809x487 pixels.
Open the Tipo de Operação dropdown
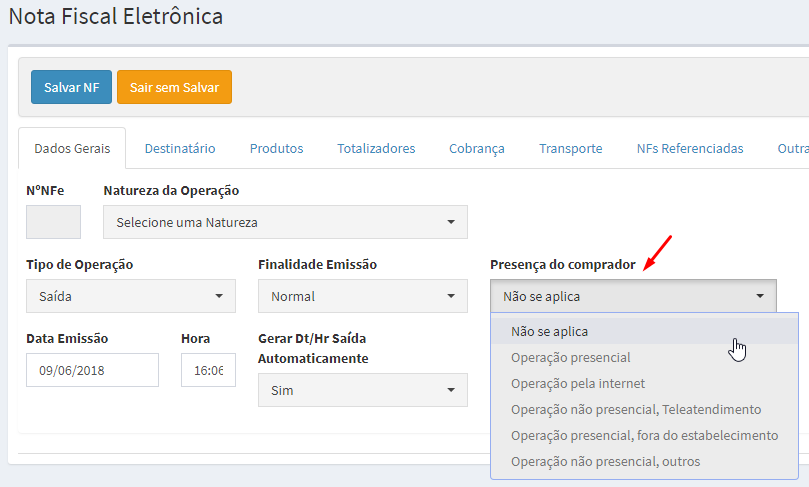click(x=131, y=296)
